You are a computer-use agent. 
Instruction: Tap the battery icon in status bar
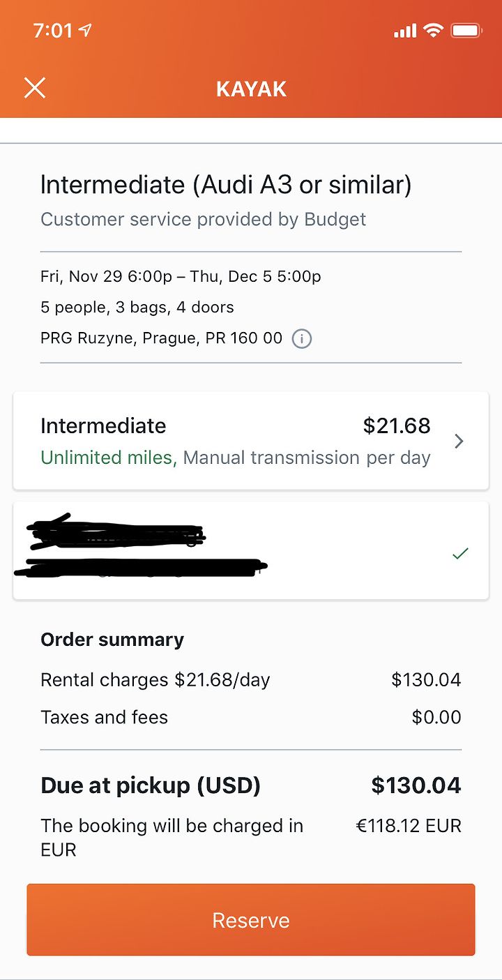point(466,31)
